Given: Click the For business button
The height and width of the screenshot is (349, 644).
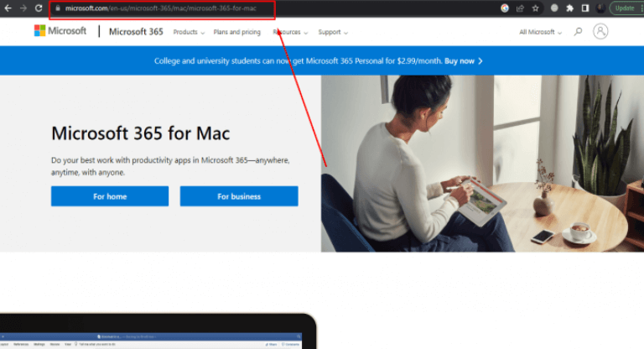Looking at the screenshot, I should tap(239, 196).
